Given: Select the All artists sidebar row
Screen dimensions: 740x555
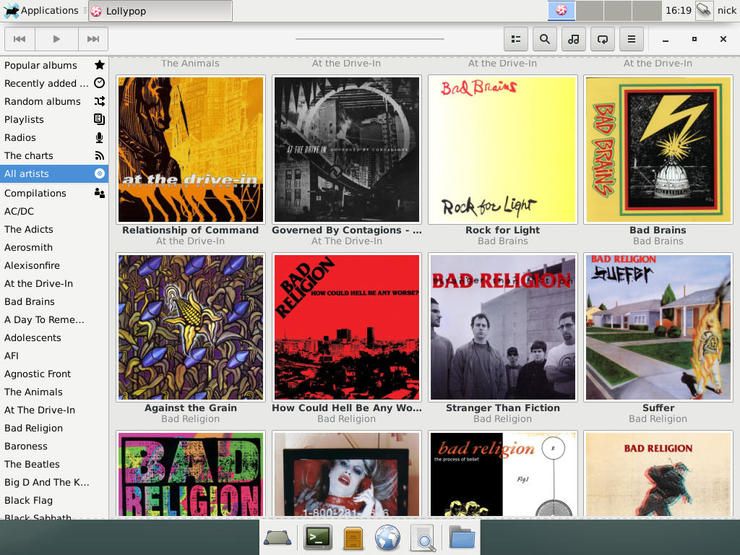Looking at the screenshot, I should 54,174.
